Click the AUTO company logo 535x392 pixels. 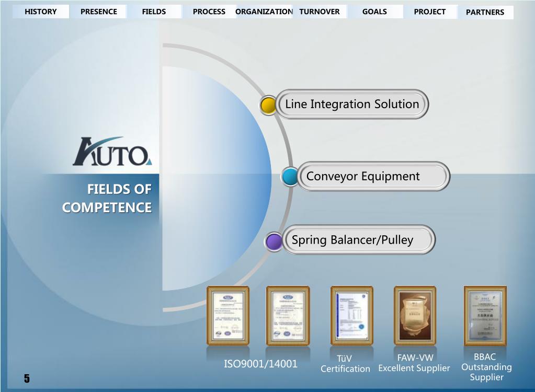[112, 152]
